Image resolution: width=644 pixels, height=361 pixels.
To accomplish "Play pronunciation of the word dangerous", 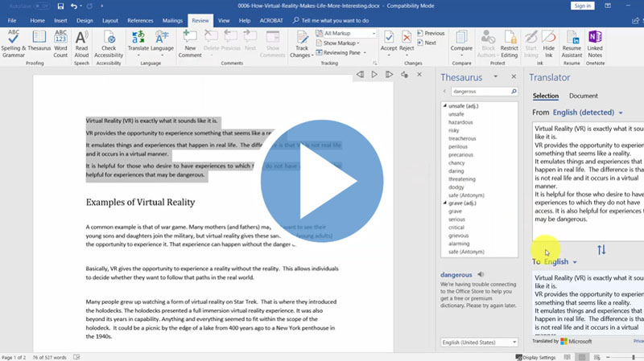I will pos(481,274).
